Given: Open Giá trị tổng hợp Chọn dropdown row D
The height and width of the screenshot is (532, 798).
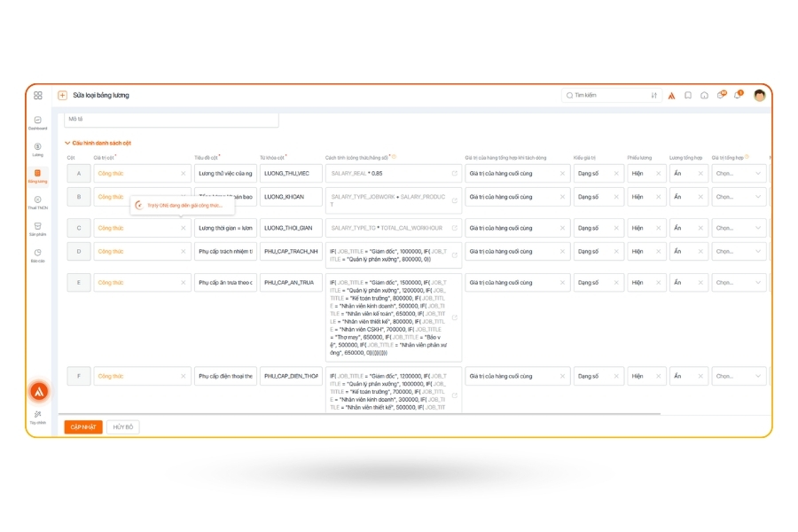Looking at the screenshot, I should (739, 252).
